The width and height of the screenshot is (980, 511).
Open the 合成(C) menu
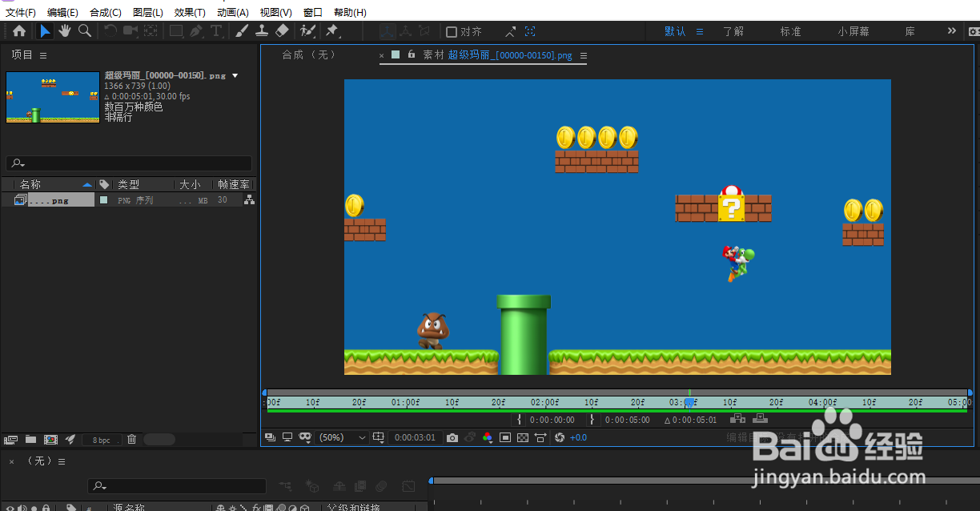[106, 12]
